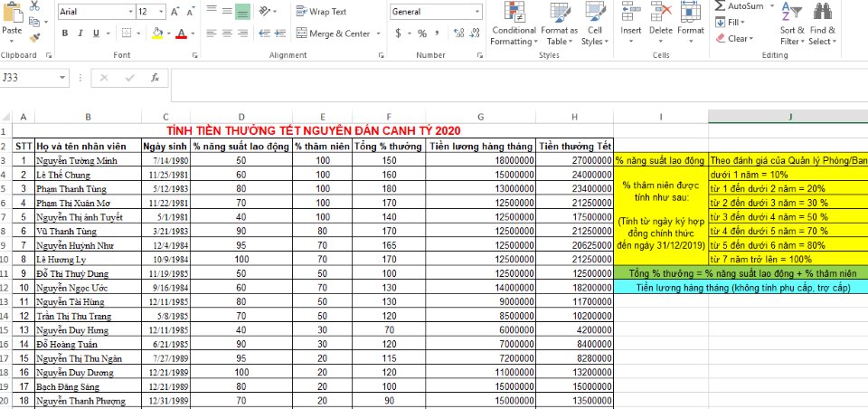
Task: Apply the yellow fill color bucket
Action: tap(157, 33)
